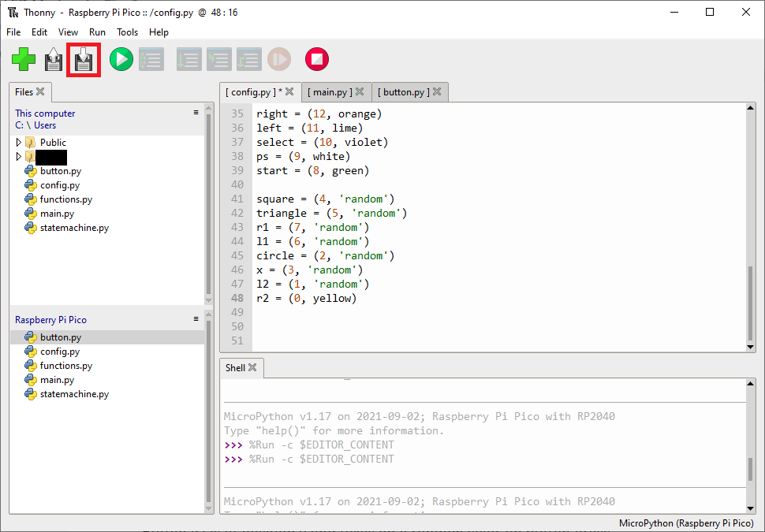Close the Files panel tab

coord(40,91)
